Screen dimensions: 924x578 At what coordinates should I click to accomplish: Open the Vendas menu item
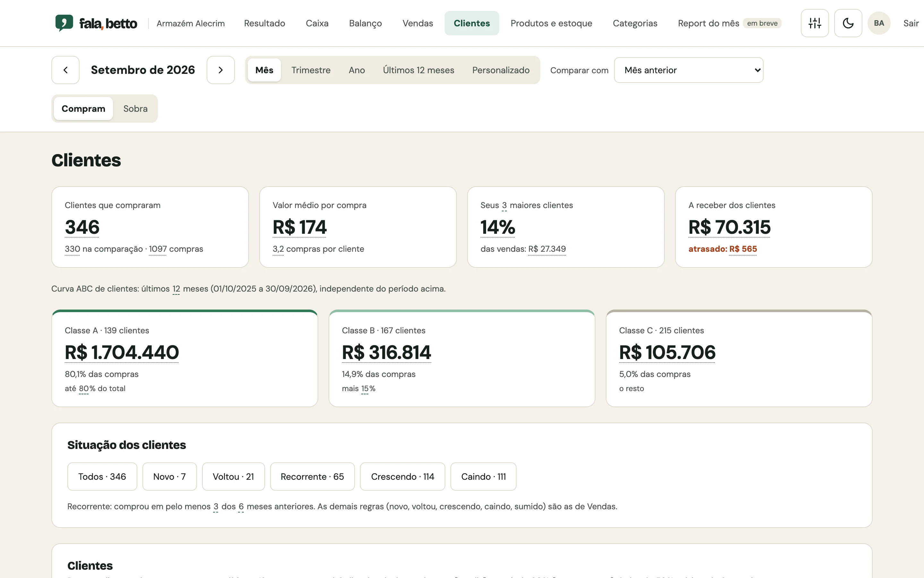pyautogui.click(x=417, y=23)
